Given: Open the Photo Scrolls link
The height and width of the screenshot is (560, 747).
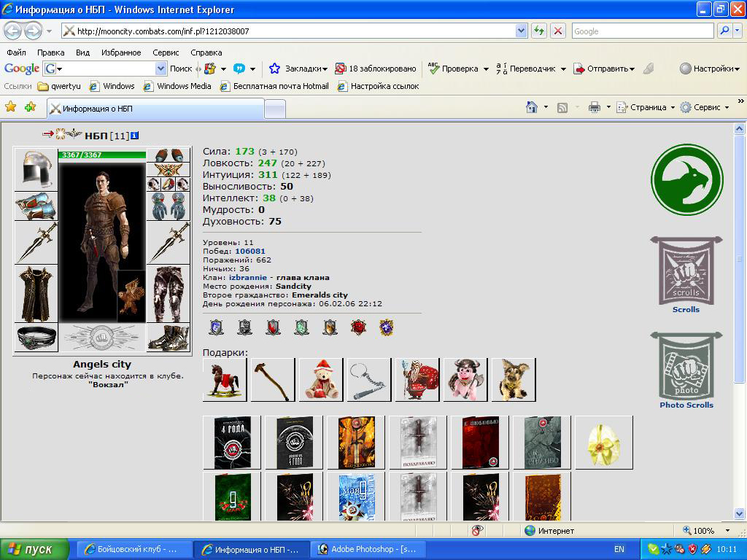Looking at the screenshot, I should click(x=686, y=405).
